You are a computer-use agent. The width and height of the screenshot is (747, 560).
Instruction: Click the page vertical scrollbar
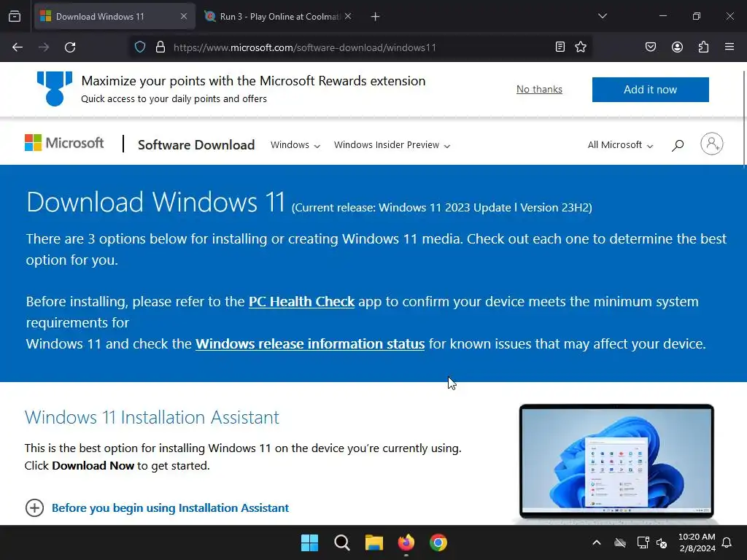click(744, 119)
